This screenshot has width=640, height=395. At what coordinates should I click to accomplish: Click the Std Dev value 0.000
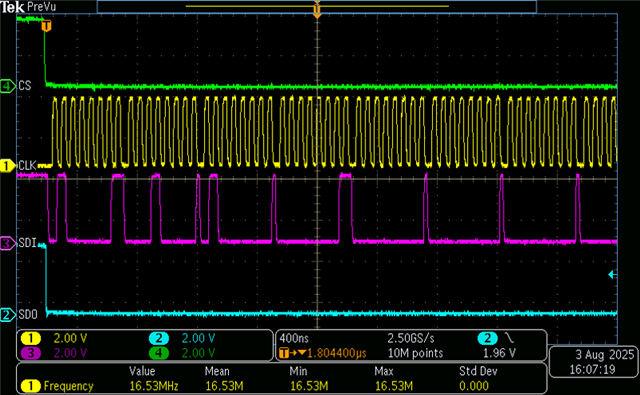474,386
